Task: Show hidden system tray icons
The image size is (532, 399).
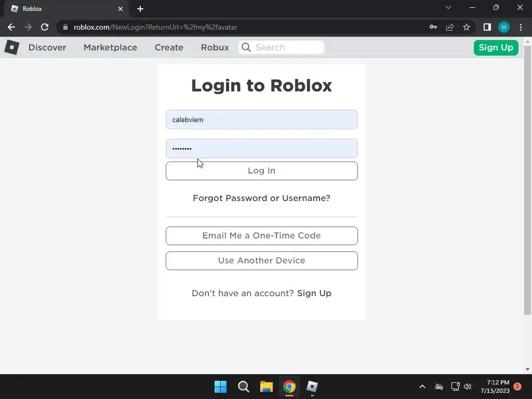Action: click(x=422, y=387)
